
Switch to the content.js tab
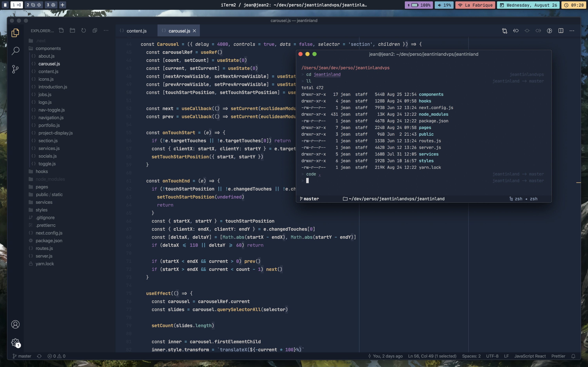136,31
